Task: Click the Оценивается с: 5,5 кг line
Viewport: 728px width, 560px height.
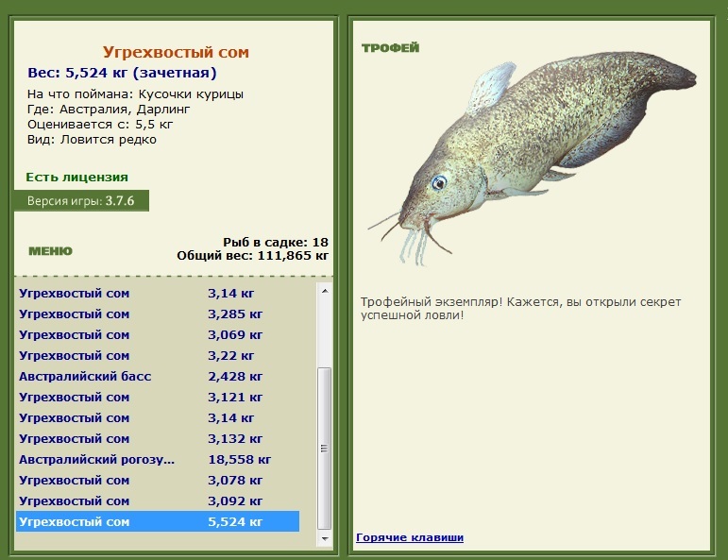Action: pos(100,125)
